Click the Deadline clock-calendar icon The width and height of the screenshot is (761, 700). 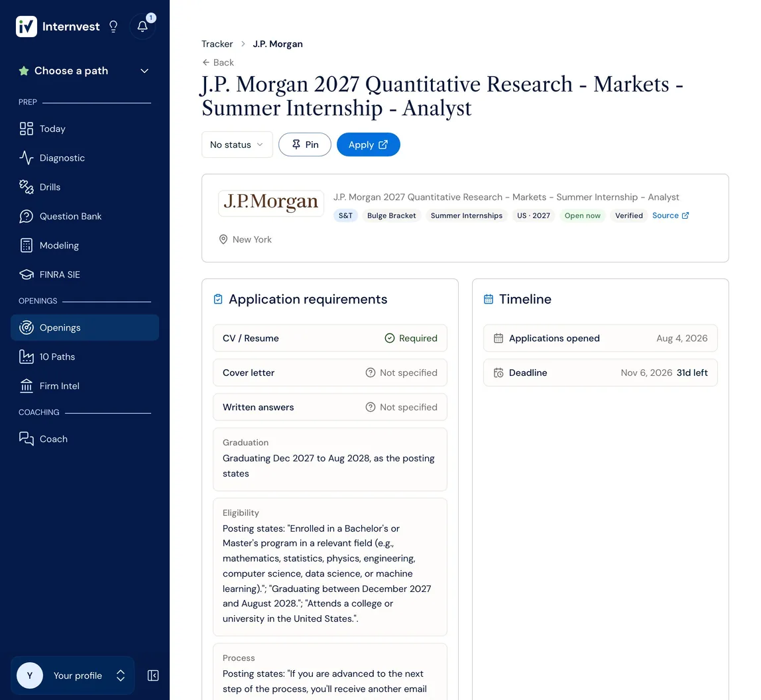tap(498, 373)
